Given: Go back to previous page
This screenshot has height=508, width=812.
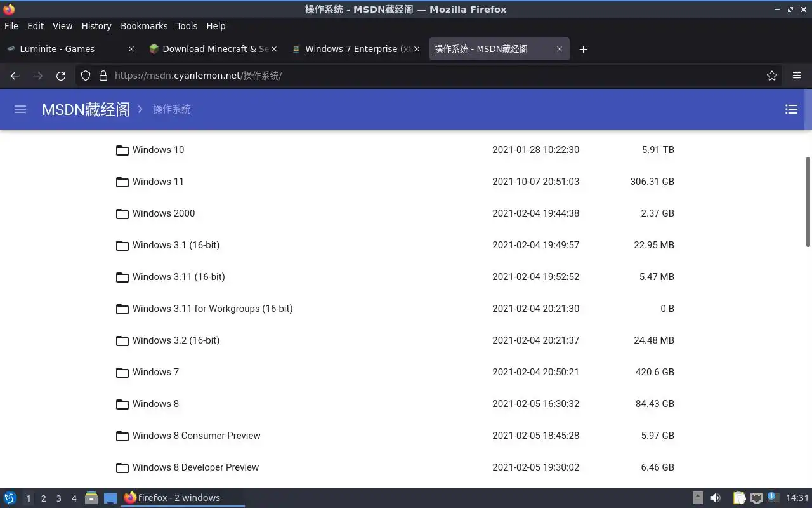Looking at the screenshot, I should [x=15, y=76].
